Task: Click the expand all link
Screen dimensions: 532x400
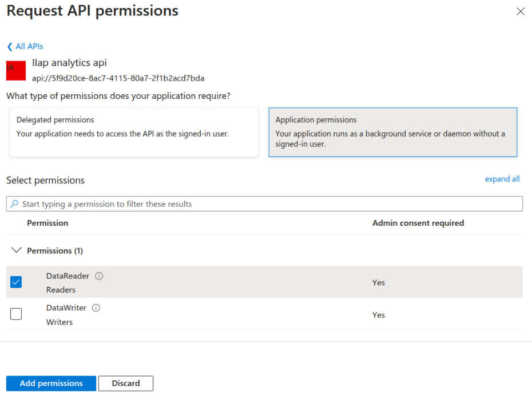Action: [x=502, y=179]
